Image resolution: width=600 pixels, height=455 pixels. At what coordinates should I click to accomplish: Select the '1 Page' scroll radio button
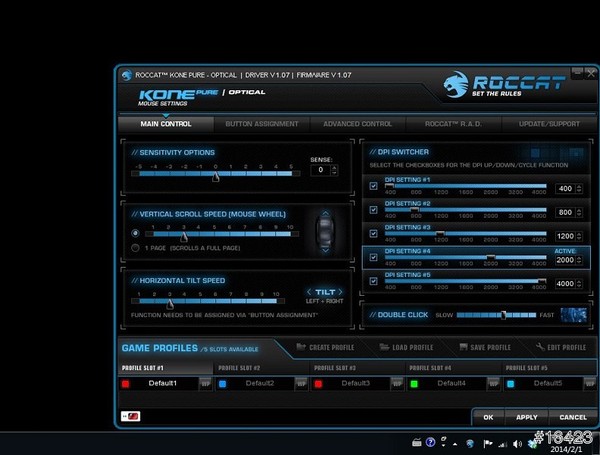[x=136, y=248]
